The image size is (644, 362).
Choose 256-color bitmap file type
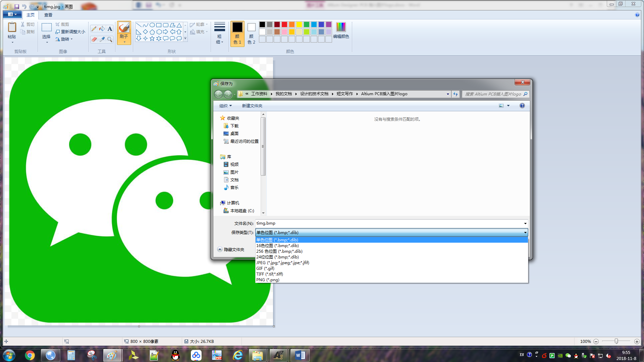391,251
